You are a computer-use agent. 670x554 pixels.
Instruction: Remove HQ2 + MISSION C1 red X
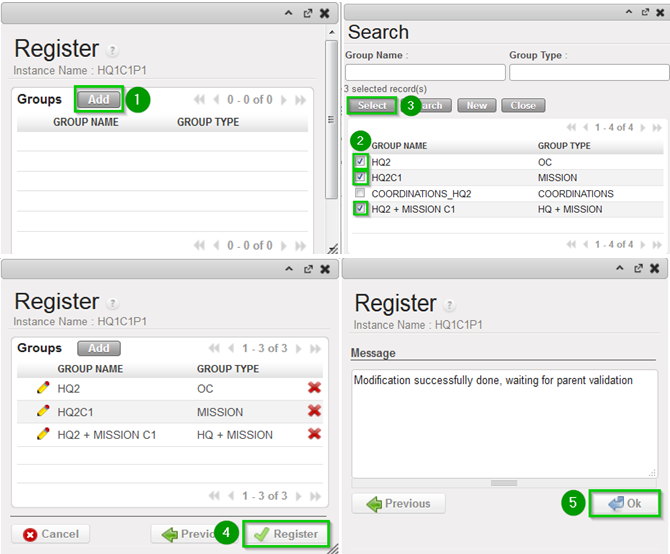(x=314, y=434)
